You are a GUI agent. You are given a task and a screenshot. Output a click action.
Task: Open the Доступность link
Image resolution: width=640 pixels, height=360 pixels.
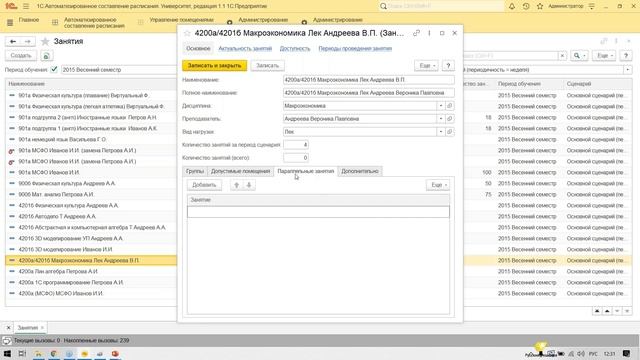(295, 48)
